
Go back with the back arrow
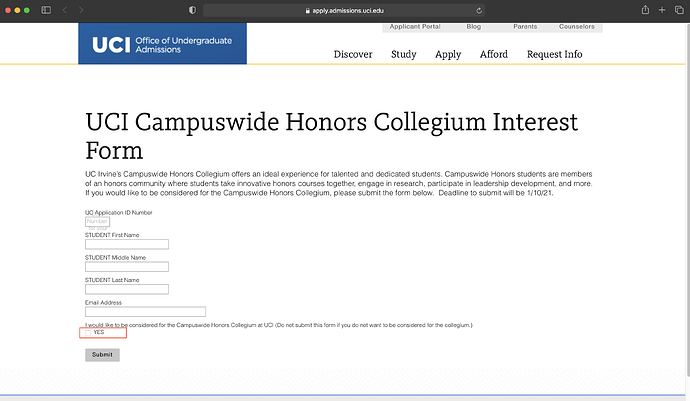click(65, 10)
